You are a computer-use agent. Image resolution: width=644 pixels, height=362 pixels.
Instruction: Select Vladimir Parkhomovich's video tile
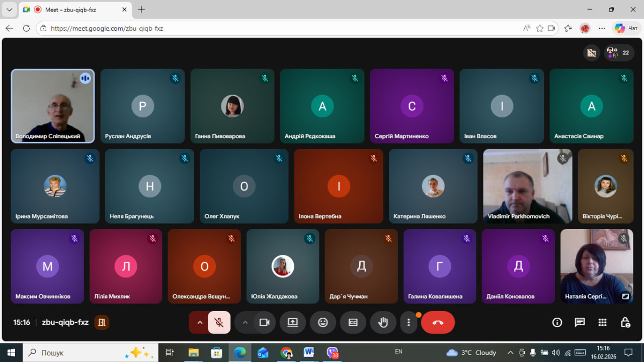click(527, 186)
